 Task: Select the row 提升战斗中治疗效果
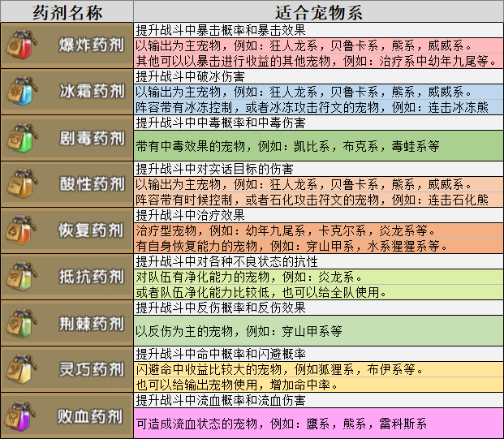(x=192, y=215)
